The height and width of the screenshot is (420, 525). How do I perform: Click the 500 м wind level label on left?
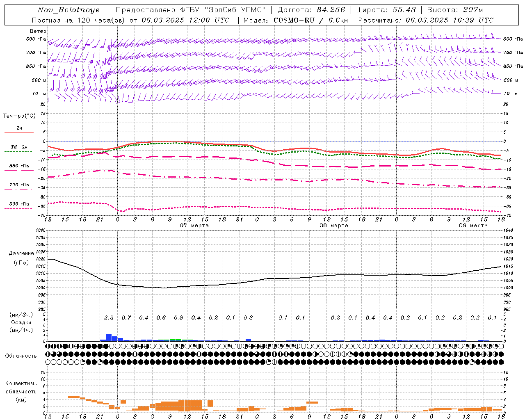(x=39, y=80)
